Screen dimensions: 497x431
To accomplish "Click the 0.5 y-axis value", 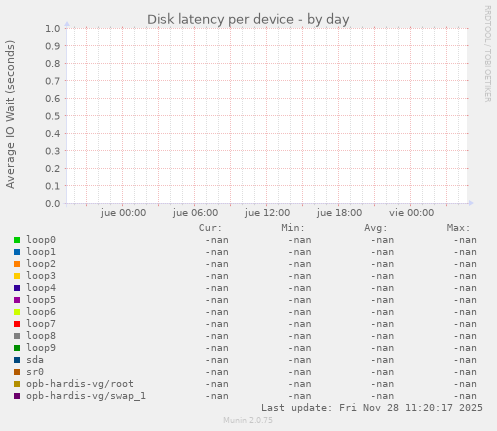I will 53,116.
